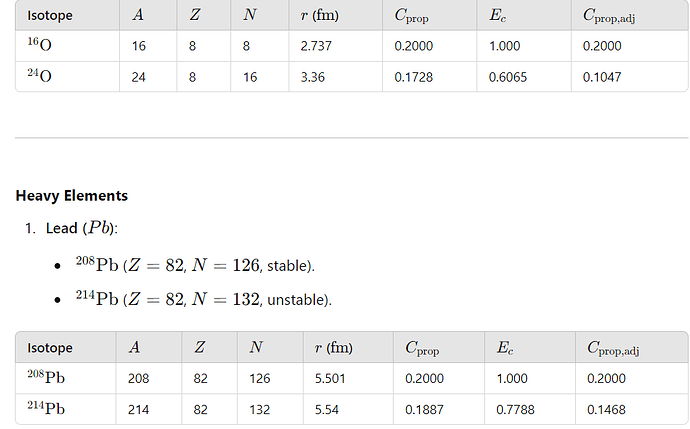
Task: Select the 5.54 radius value
Action: tap(327, 410)
